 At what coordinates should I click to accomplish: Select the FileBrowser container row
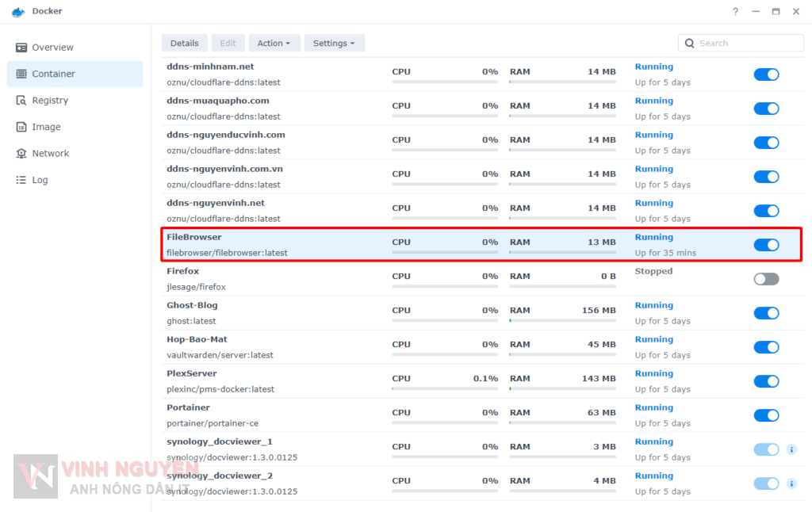click(317, 244)
